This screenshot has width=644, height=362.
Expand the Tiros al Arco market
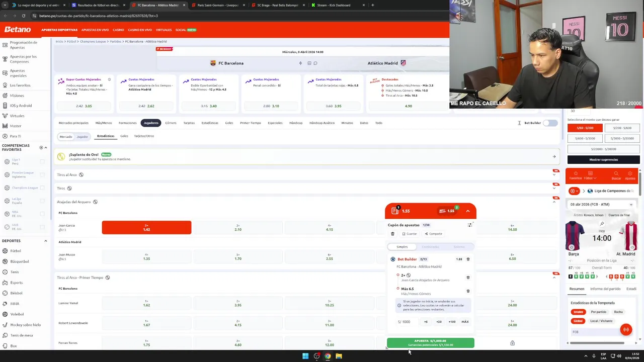click(x=554, y=174)
